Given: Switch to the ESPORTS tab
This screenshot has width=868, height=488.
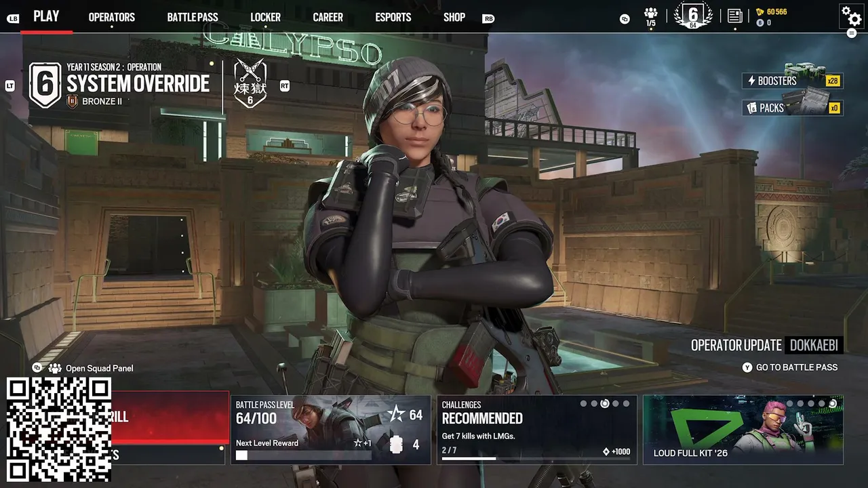Looking at the screenshot, I should (x=393, y=18).
